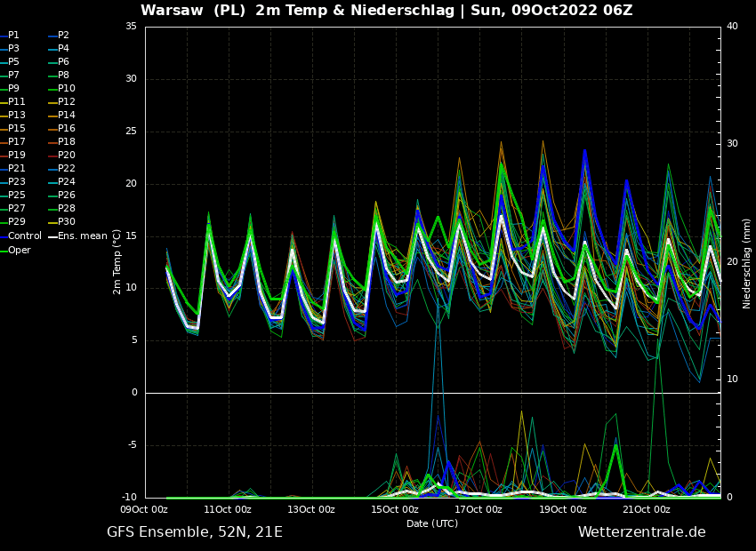Viewport: 756px width, 551px height.
Task: Select the "-10" temperature axis value
Action: (128, 497)
